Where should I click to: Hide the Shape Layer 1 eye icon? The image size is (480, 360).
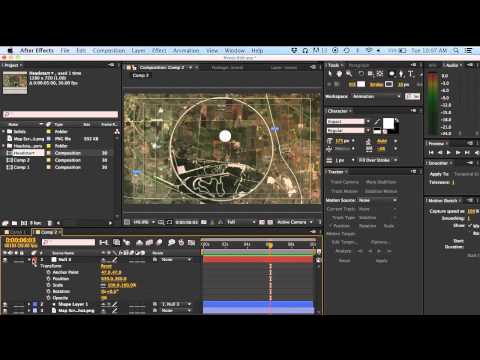[5, 304]
